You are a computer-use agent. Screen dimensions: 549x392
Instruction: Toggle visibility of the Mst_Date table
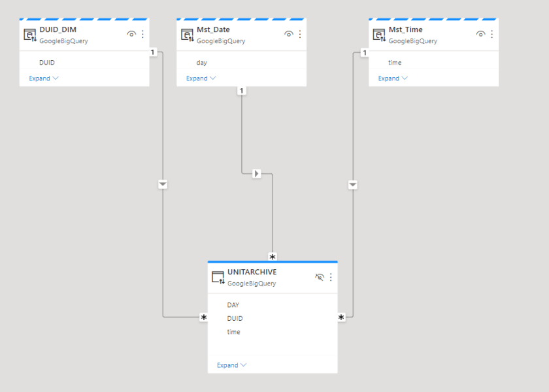tap(288, 33)
